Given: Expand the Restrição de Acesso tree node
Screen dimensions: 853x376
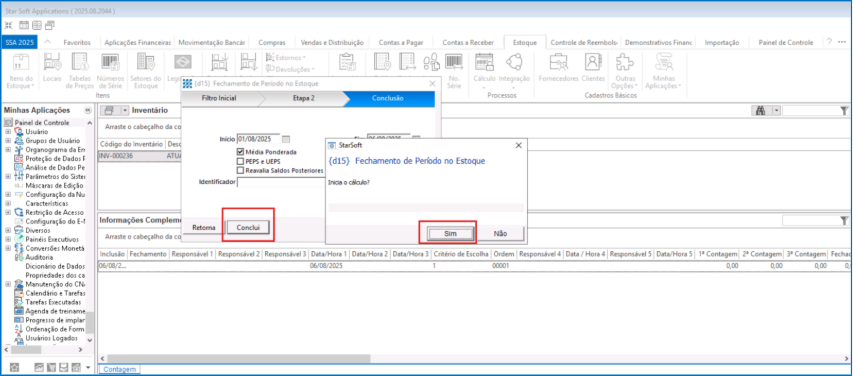Looking at the screenshot, I should tap(8, 212).
